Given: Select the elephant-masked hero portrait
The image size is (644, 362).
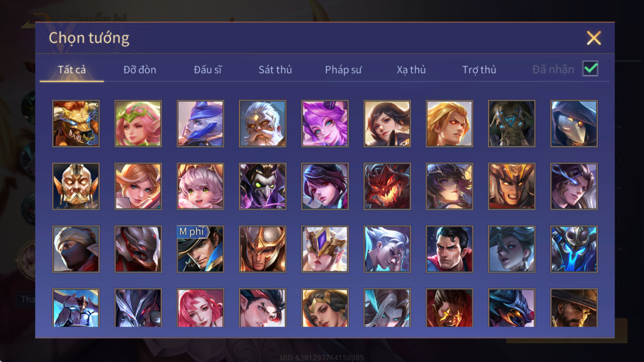Looking at the screenshot, I should [512, 123].
